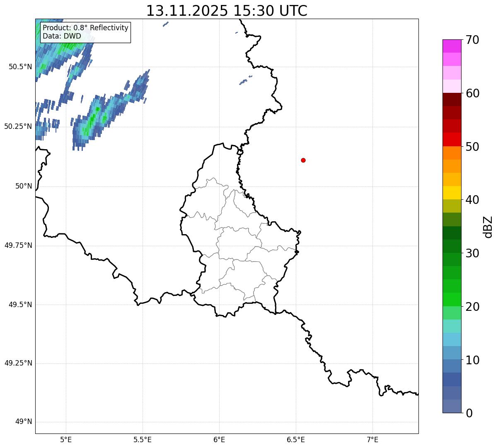Click the red location marker dot

point(303,160)
